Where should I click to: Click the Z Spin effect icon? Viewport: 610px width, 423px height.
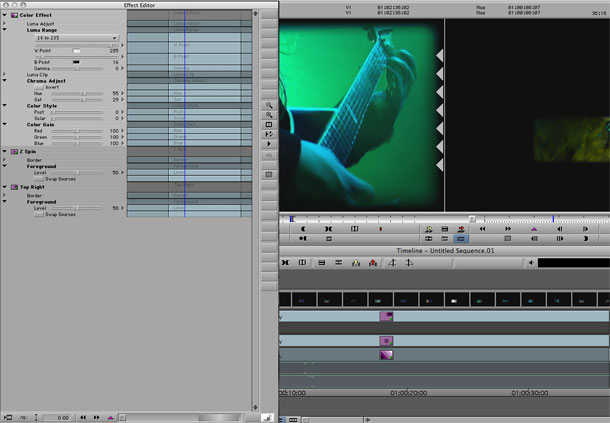[13, 151]
